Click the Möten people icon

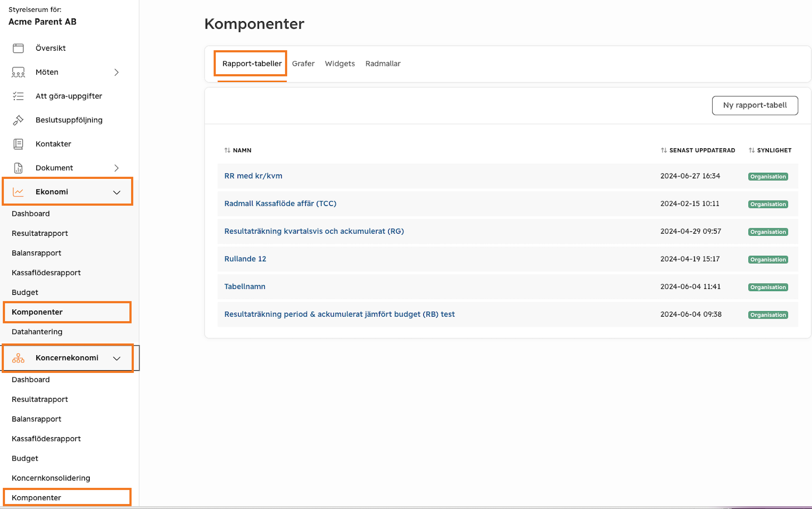point(18,72)
